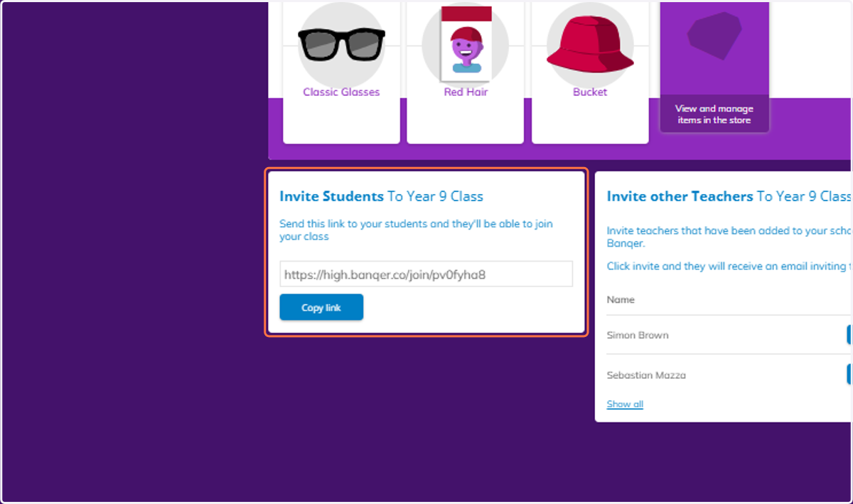The image size is (853, 504).
Task: Click the Invite other Teachers heading
Action: click(729, 196)
